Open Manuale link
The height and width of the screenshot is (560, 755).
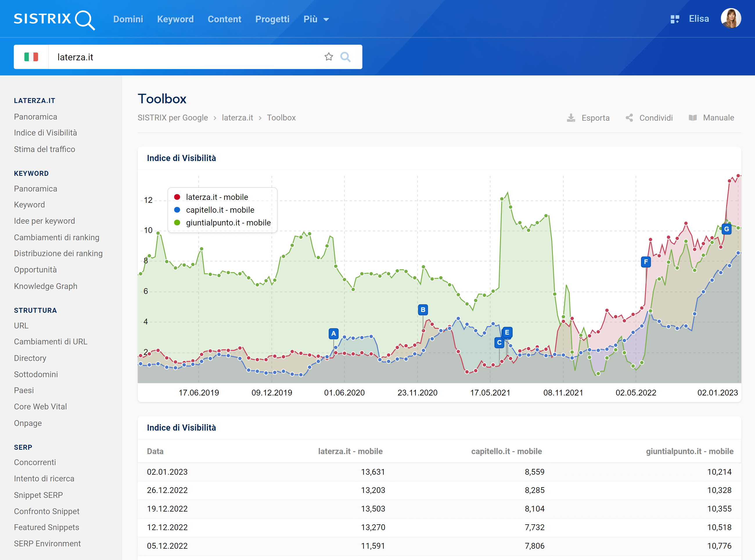pos(718,118)
